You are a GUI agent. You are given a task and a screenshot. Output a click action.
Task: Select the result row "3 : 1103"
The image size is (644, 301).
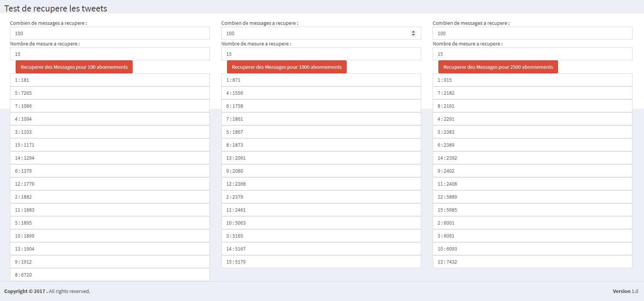click(x=110, y=132)
